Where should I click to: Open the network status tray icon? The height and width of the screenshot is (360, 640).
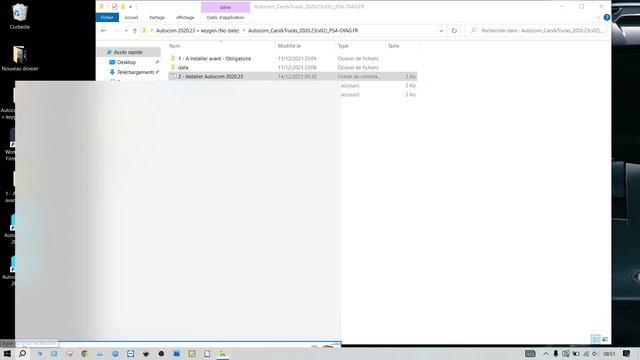(x=585, y=353)
